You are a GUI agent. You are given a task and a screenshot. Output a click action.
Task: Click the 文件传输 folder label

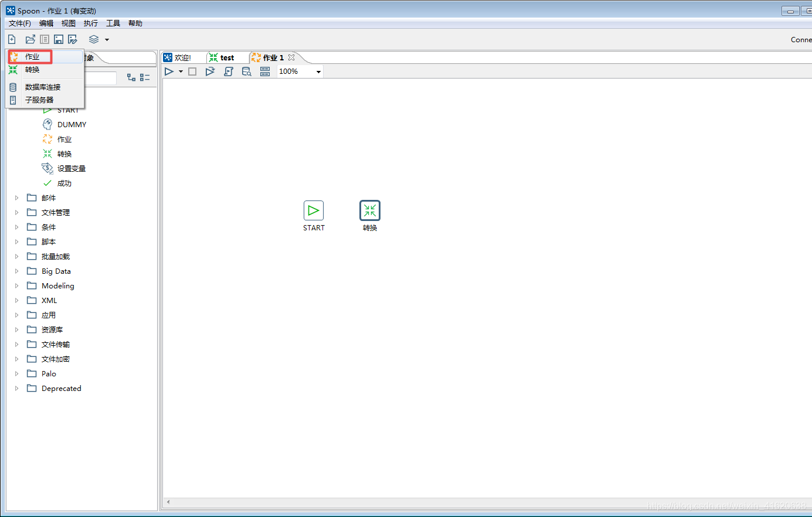(56, 345)
